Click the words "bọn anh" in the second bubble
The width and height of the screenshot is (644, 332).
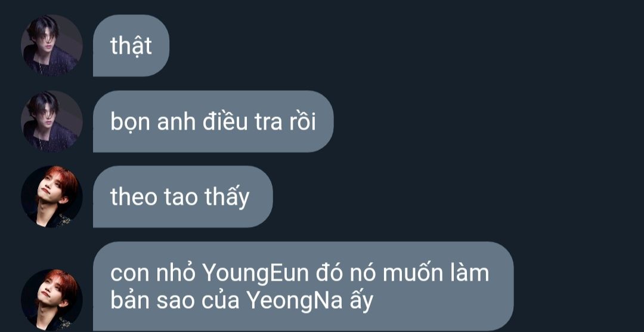(153, 122)
